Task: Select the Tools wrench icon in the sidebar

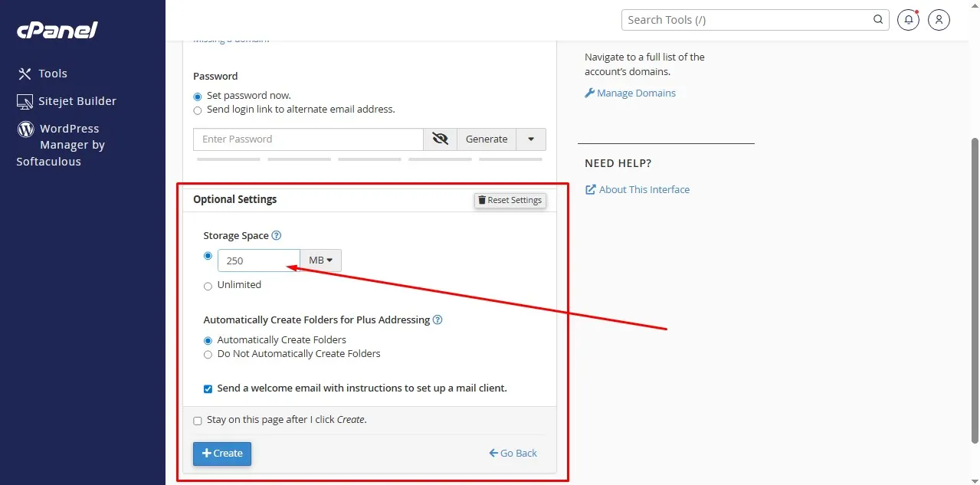Action: (25, 73)
